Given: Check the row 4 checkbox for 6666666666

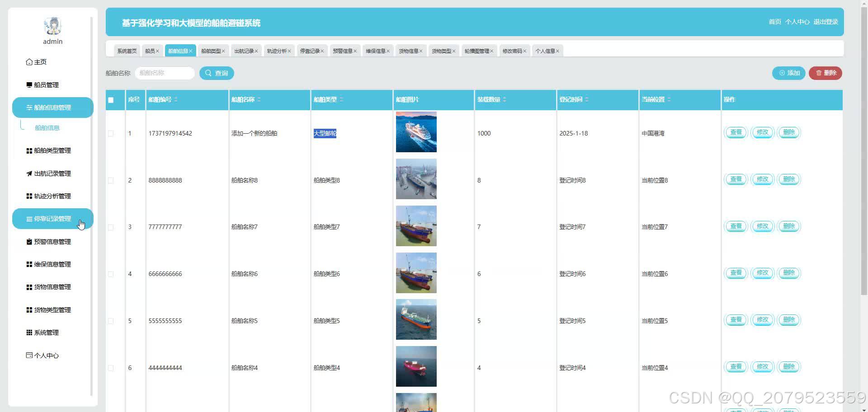Looking at the screenshot, I should tap(111, 274).
